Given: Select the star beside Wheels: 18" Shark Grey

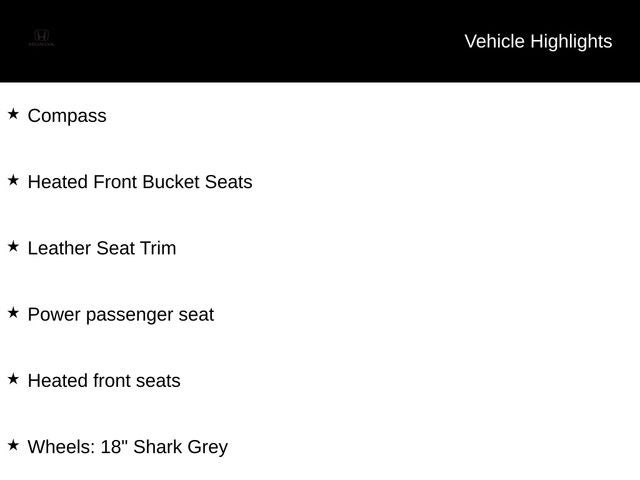Looking at the screenshot, I should [x=13, y=445].
